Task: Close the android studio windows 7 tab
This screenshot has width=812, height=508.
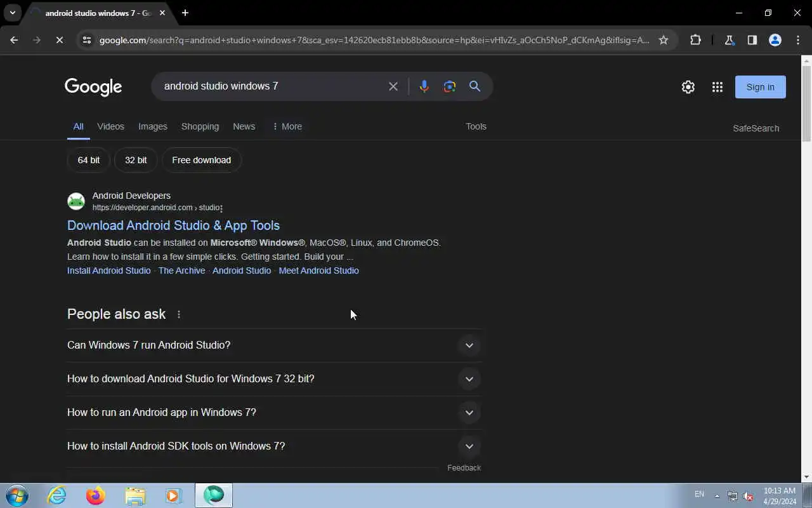Action: [162, 13]
